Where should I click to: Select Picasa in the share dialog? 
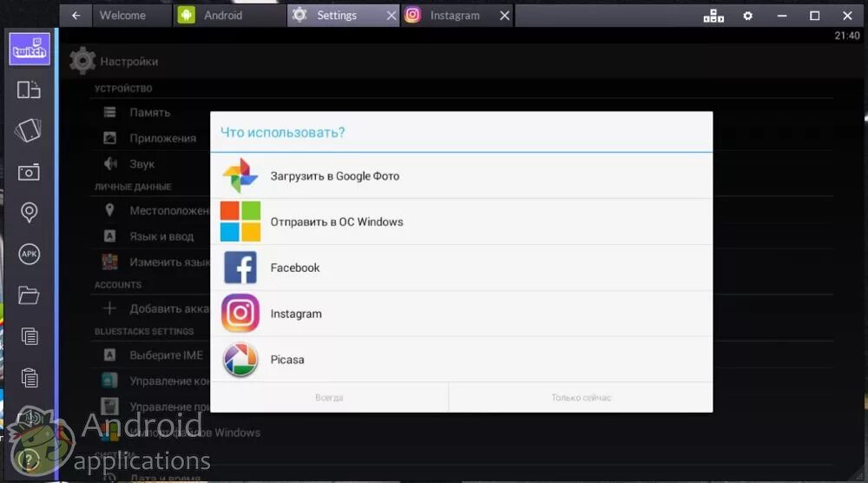[461, 360]
